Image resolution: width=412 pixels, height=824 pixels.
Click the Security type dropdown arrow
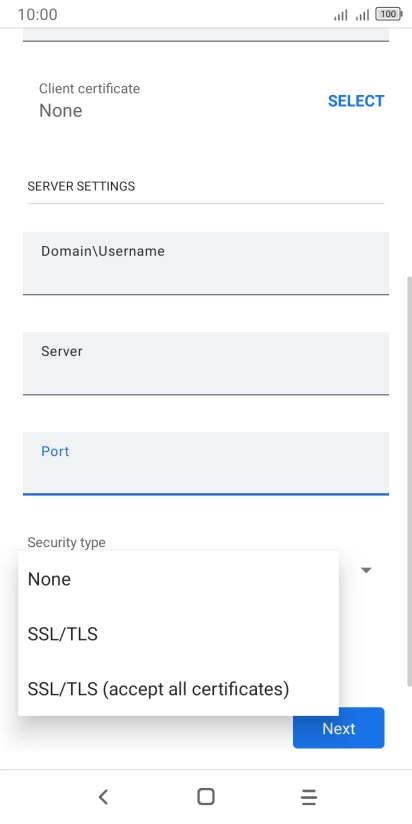(366, 570)
